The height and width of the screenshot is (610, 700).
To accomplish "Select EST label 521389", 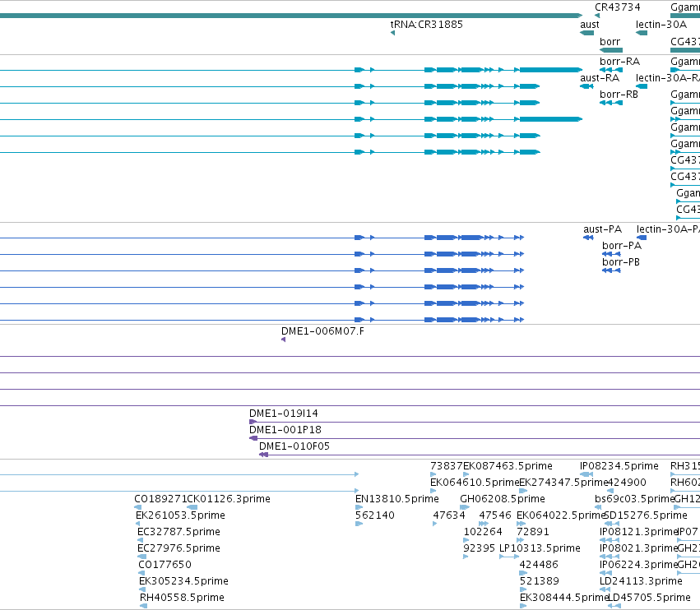I will (x=540, y=581).
